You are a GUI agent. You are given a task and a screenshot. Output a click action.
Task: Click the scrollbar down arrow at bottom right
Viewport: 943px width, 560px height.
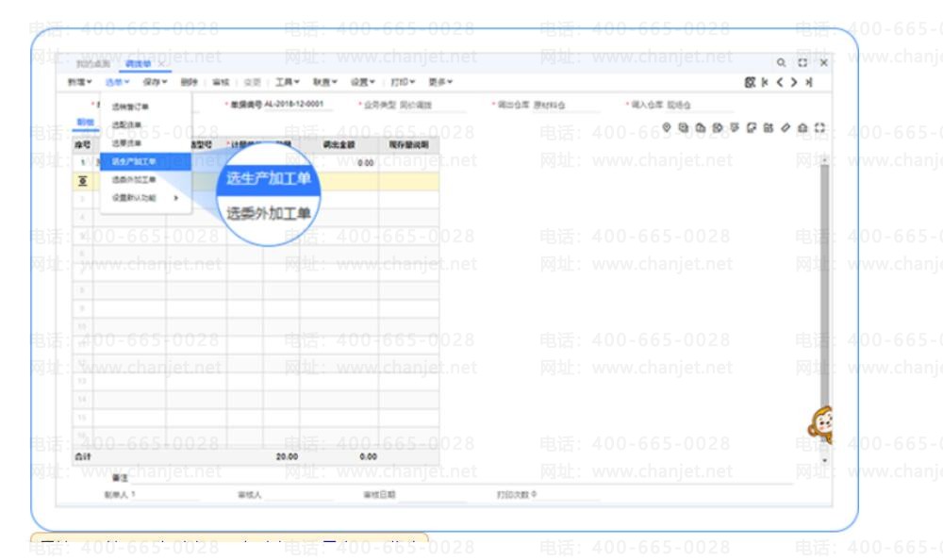pyautogui.click(x=824, y=460)
